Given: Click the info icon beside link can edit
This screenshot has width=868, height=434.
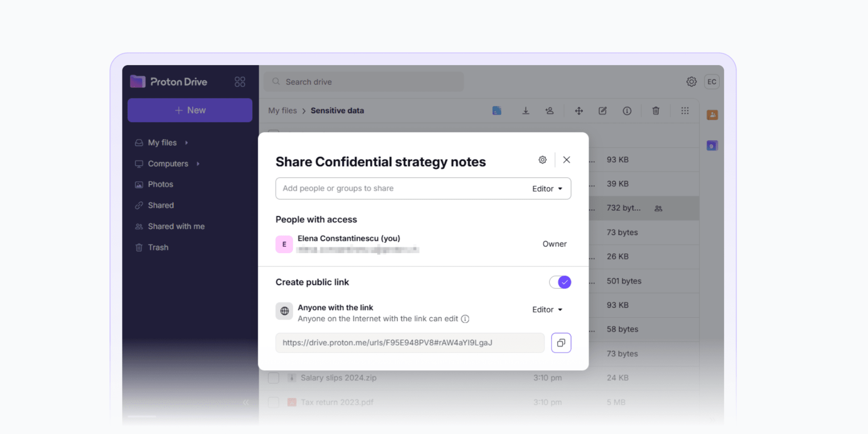Looking at the screenshot, I should (465, 319).
